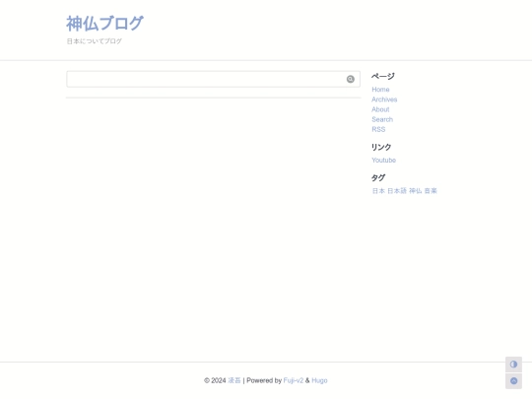Click the author name link after © 2024
Viewport: 532px width, 399px height.
234,380
